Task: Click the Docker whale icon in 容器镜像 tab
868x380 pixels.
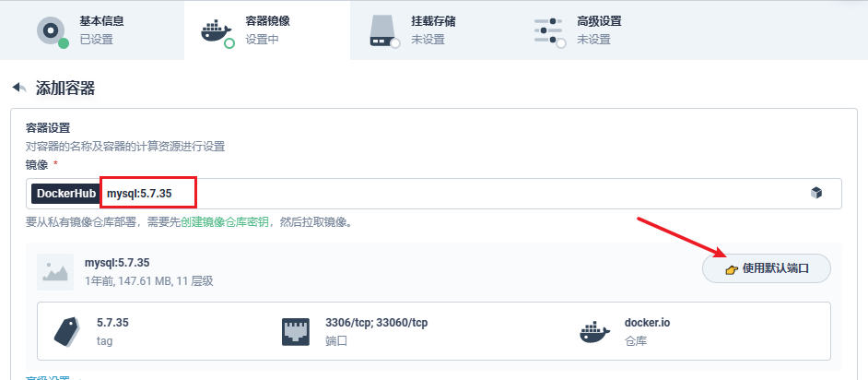Action: click(216, 30)
